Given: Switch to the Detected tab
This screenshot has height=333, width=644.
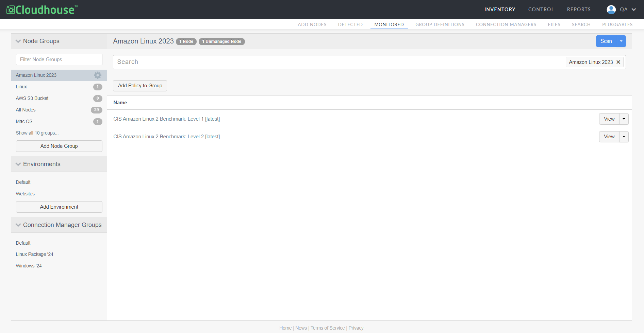Looking at the screenshot, I should pos(350,24).
